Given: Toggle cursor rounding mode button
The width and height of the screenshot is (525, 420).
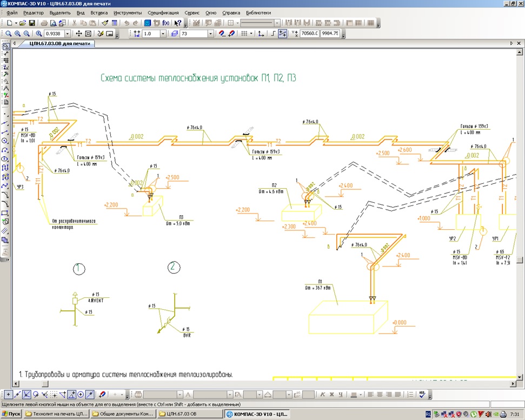Looking at the screenshot, I should (282, 34).
